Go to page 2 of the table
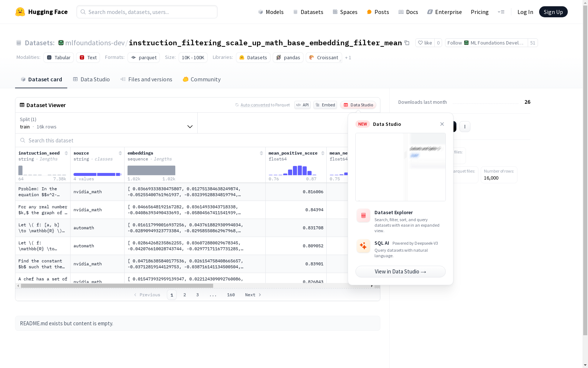Image resolution: width=588 pixels, height=368 pixels. (x=184, y=295)
